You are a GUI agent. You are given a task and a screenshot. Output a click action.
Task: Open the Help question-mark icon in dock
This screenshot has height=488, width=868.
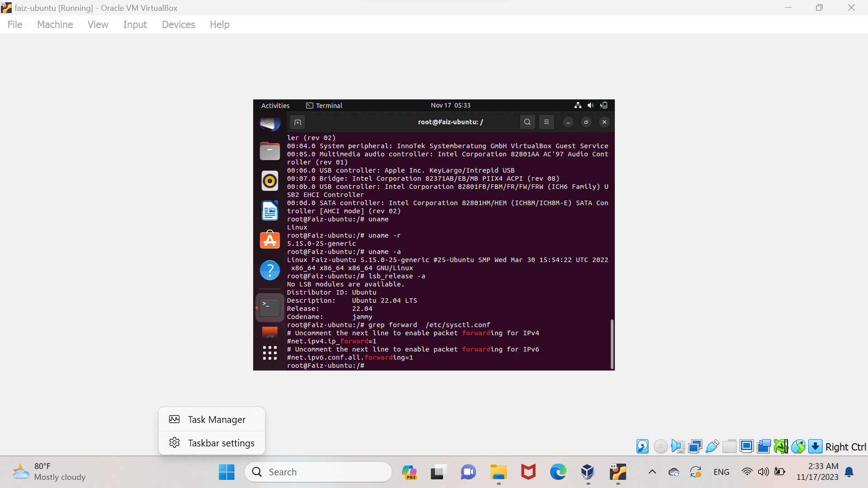click(x=270, y=270)
